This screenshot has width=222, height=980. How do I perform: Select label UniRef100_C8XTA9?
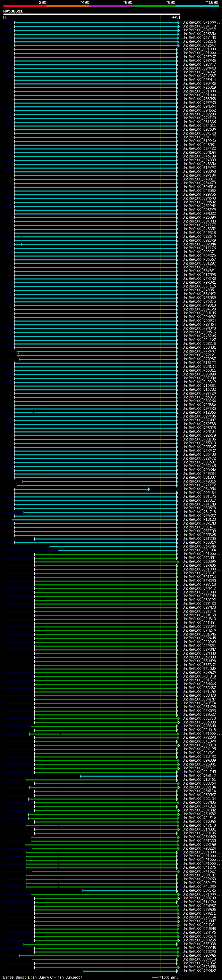coord(199,844)
